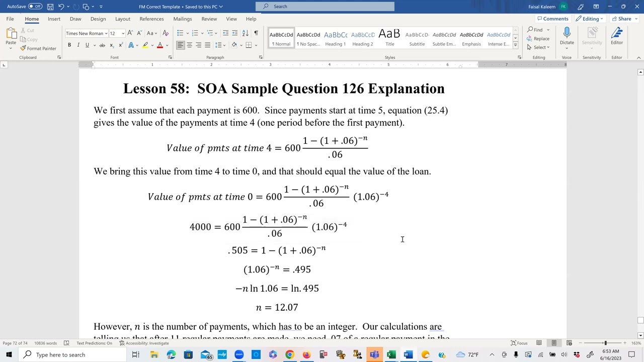Viewport: 644px width, 362px height.
Task: Open Accessibility: Investigate status item
Action: [144, 343]
